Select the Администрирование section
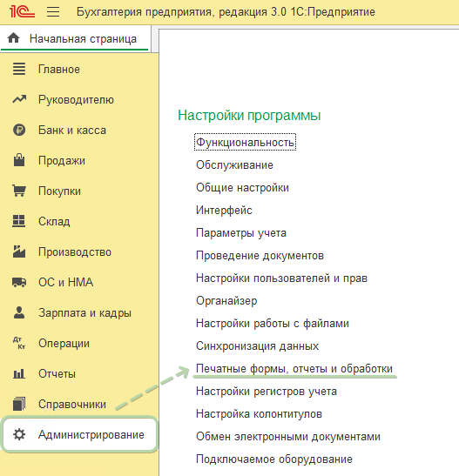Screen dimensions: 459x476 point(79,434)
